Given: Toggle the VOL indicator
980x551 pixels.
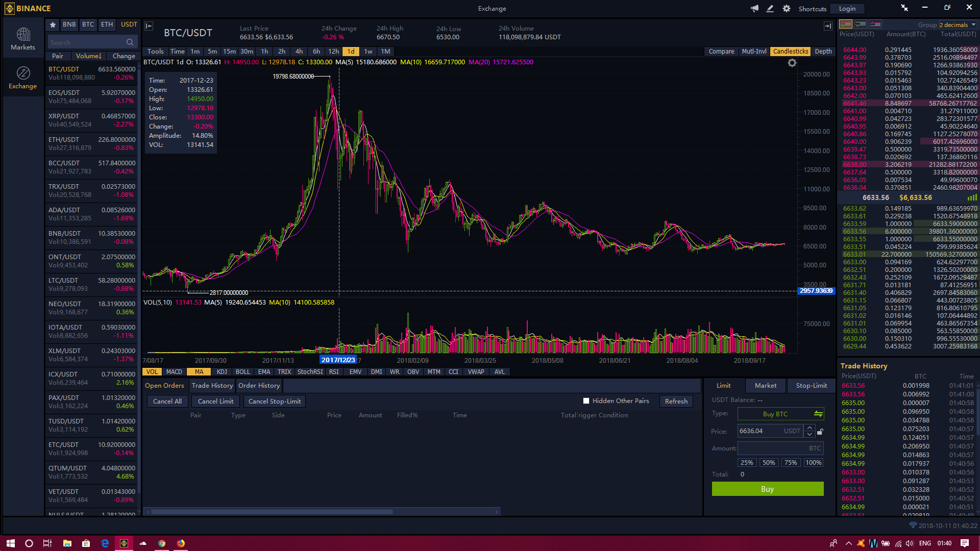Looking at the screenshot, I should click(x=152, y=372).
